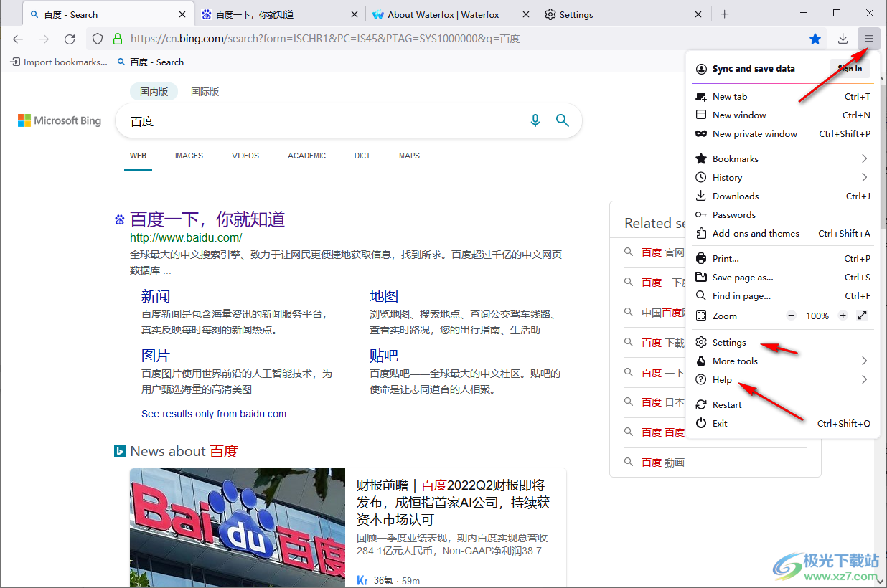
Task: Select the 国内版 toggle
Action: pyautogui.click(x=154, y=91)
